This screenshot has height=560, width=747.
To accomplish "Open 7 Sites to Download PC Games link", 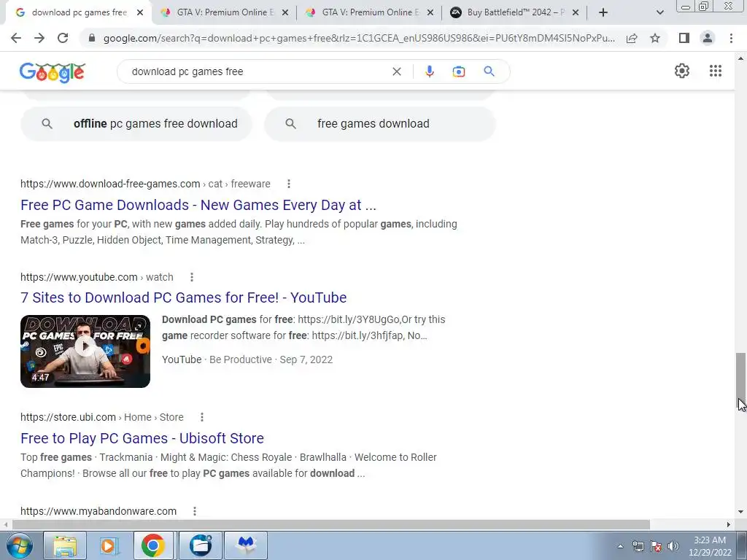I will click(183, 297).
